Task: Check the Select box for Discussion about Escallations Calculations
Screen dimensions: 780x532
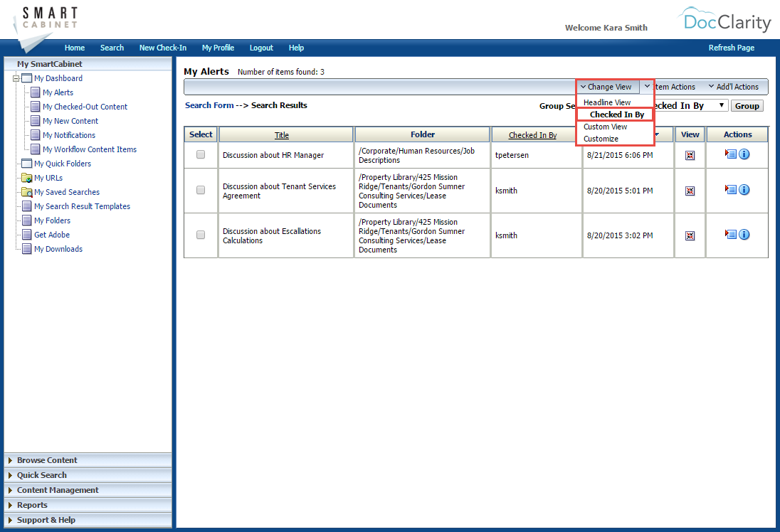Action: [200, 234]
